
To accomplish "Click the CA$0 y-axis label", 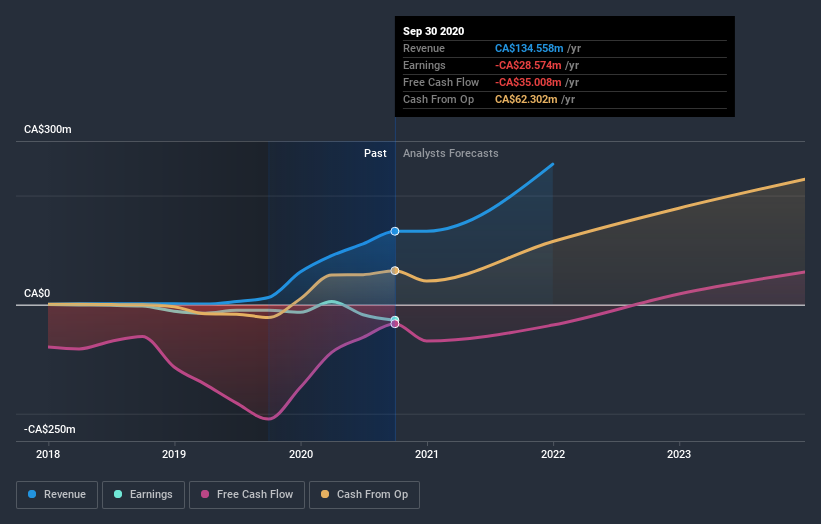I will click(37, 293).
